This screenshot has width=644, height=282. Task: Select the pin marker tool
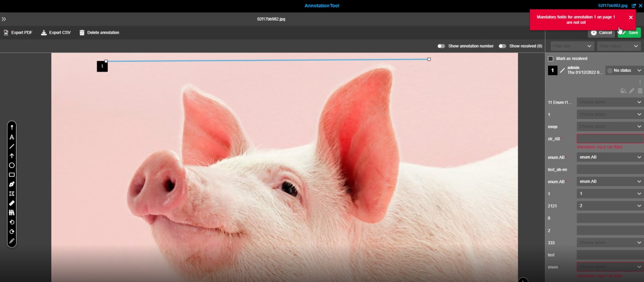tap(12, 127)
